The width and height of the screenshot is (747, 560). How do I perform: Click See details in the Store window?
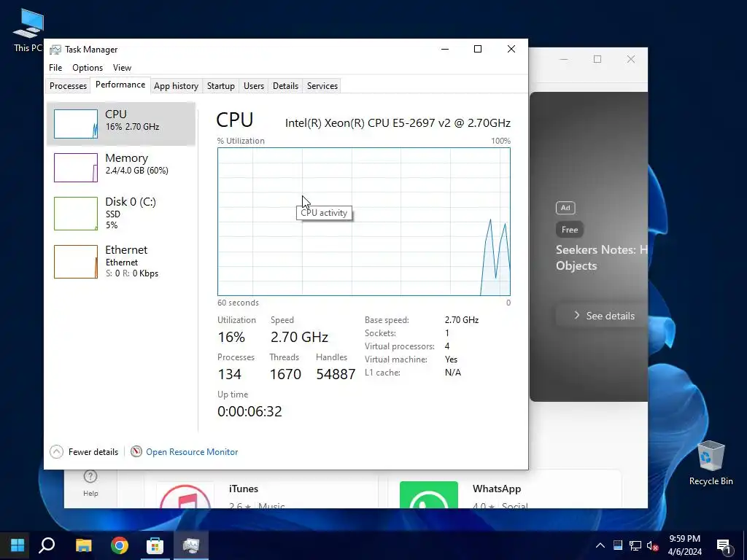pos(603,316)
